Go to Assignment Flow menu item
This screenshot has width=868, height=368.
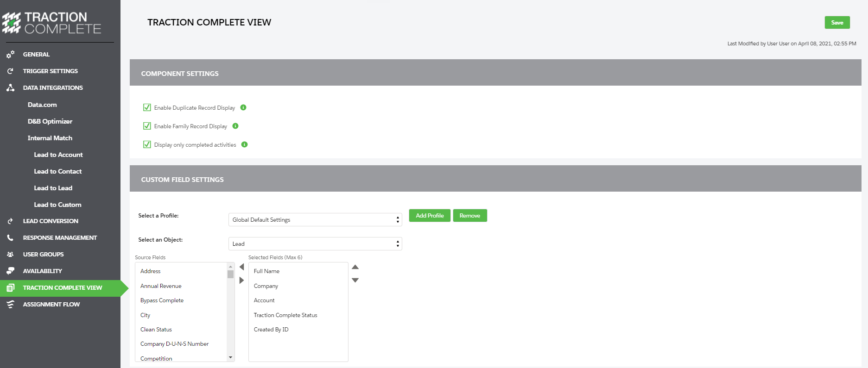pos(51,304)
